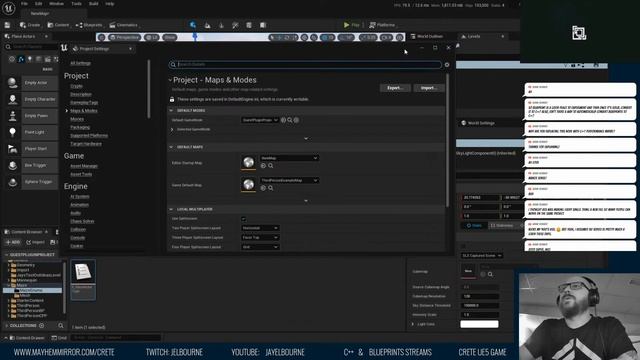Open the Build menu
This screenshot has width=640, height=360.
click(x=93, y=4)
